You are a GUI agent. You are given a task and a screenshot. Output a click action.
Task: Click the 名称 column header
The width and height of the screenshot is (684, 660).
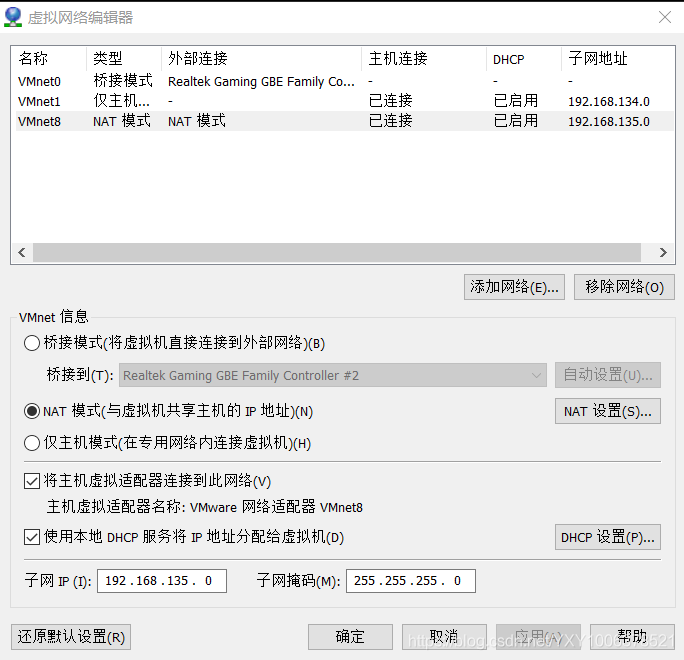[x=49, y=58]
